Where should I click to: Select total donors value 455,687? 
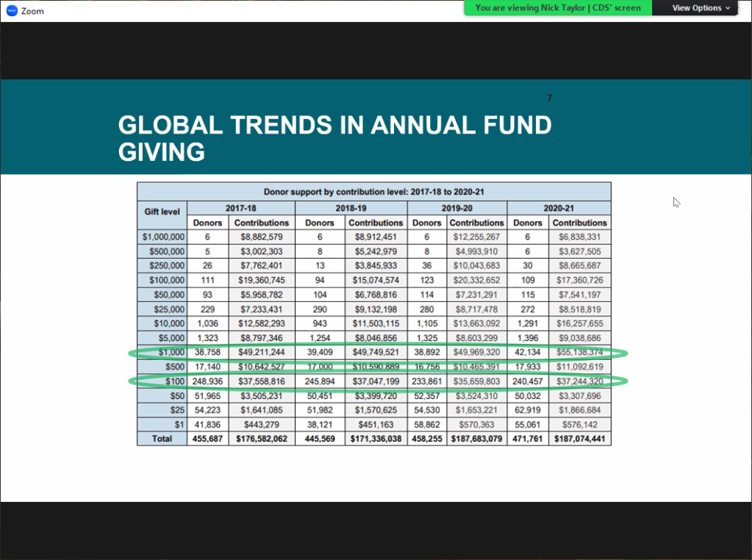[x=208, y=439]
